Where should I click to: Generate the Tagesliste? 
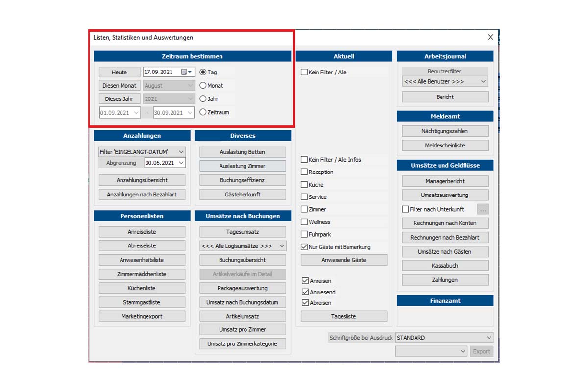click(343, 316)
